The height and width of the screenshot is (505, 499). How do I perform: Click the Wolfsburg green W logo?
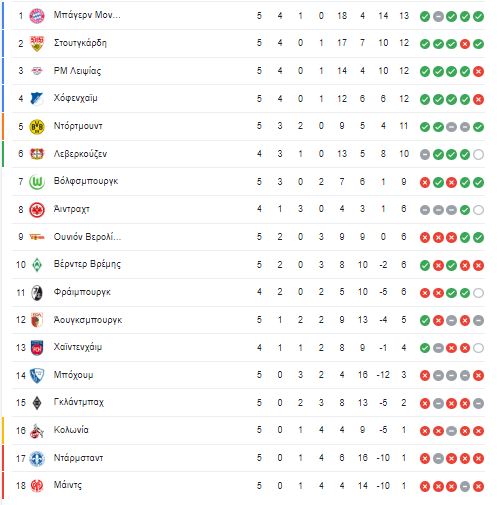pos(37,182)
